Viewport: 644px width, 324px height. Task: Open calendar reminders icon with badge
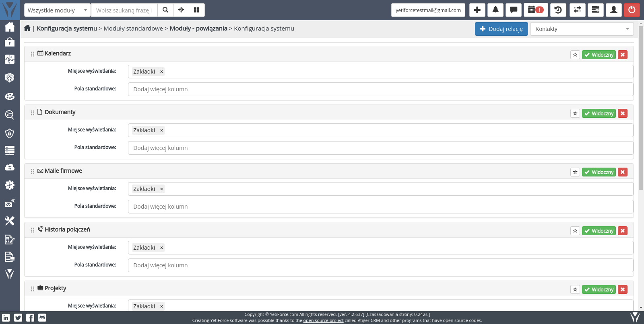(x=536, y=10)
